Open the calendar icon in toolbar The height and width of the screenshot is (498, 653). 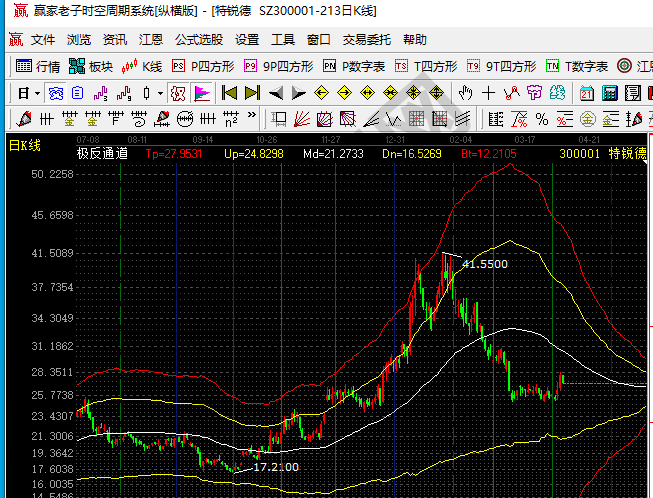[584, 93]
